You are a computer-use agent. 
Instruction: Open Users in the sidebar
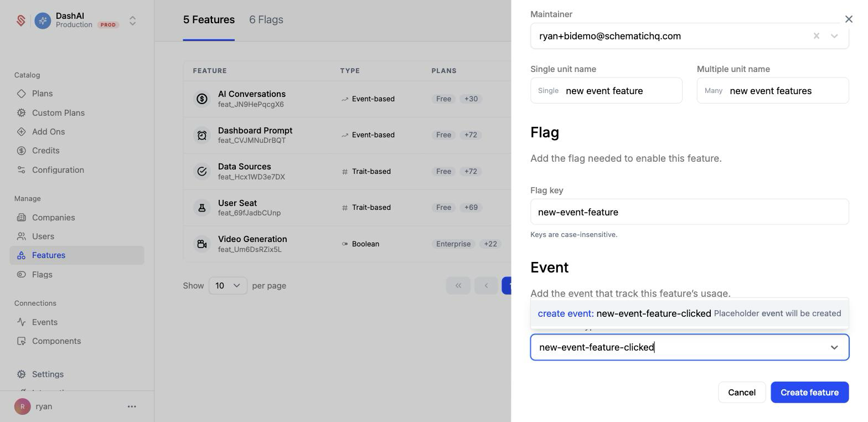click(x=43, y=236)
